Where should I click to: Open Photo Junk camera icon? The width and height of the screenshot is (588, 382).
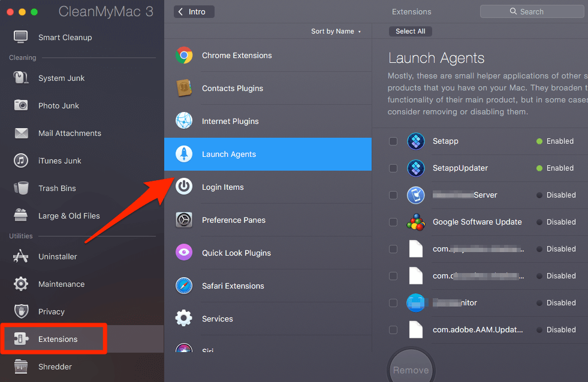tap(21, 105)
